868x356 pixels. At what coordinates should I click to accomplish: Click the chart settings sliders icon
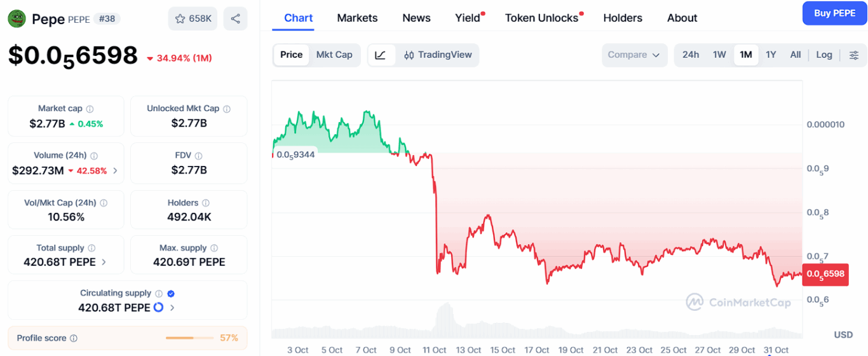point(854,55)
